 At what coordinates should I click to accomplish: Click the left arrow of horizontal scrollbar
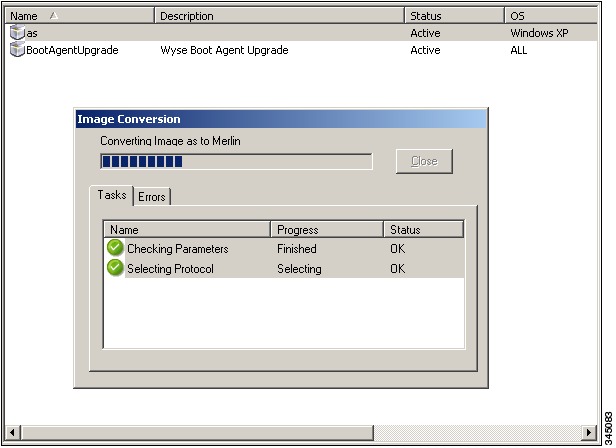tap(12, 433)
